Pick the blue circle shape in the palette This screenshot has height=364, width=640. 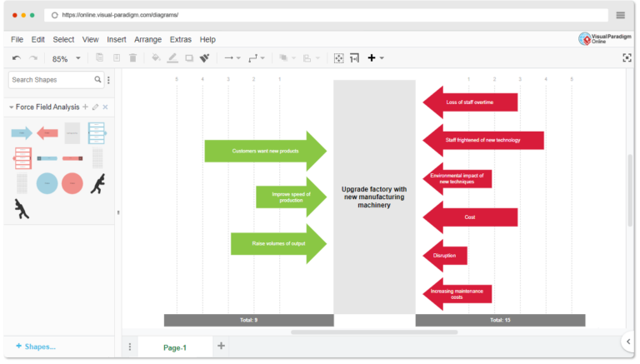click(x=47, y=183)
